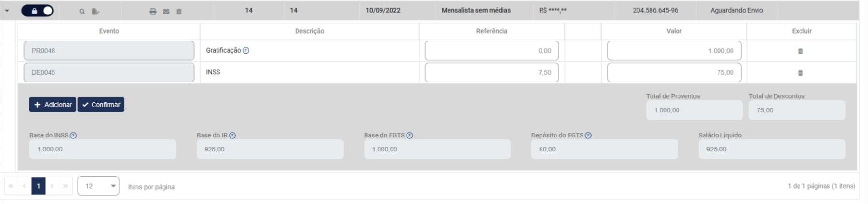Viewport: 868px width, 204px height.
Task: Show help for Depósito do FGTS
Action: (588, 136)
